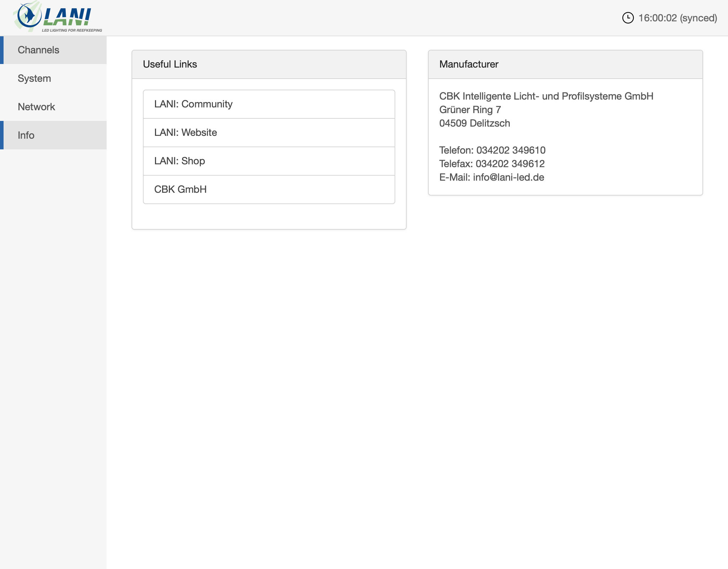Viewport: 728px width, 569px height.
Task: Click the clock icon in header
Action: pos(628,18)
